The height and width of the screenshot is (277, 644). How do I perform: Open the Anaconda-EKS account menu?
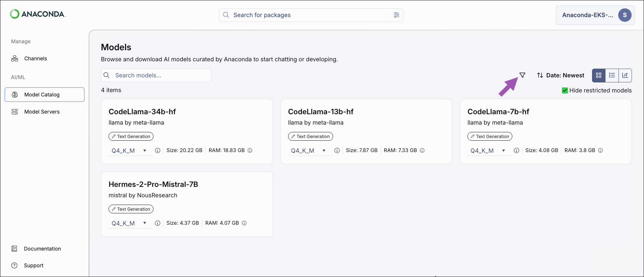[x=595, y=15]
